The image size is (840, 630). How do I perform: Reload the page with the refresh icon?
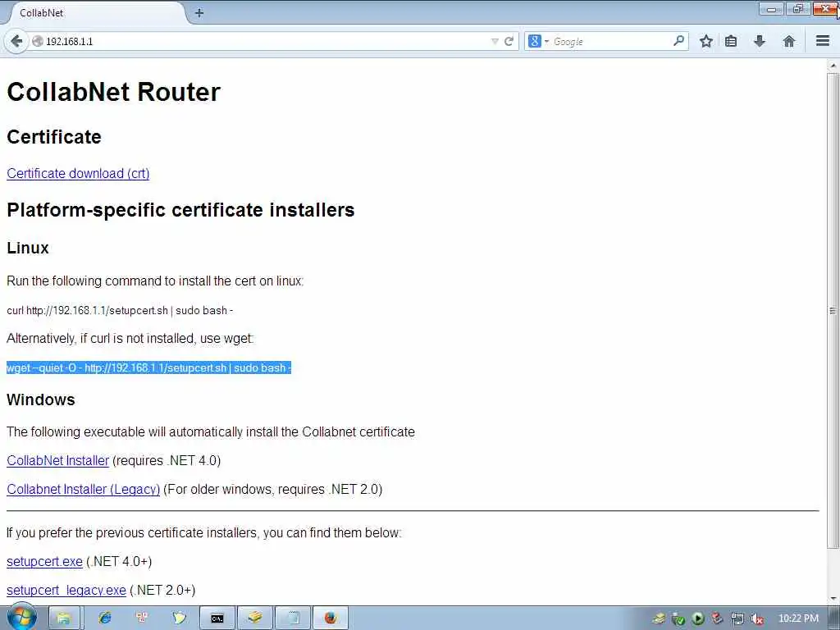(509, 41)
